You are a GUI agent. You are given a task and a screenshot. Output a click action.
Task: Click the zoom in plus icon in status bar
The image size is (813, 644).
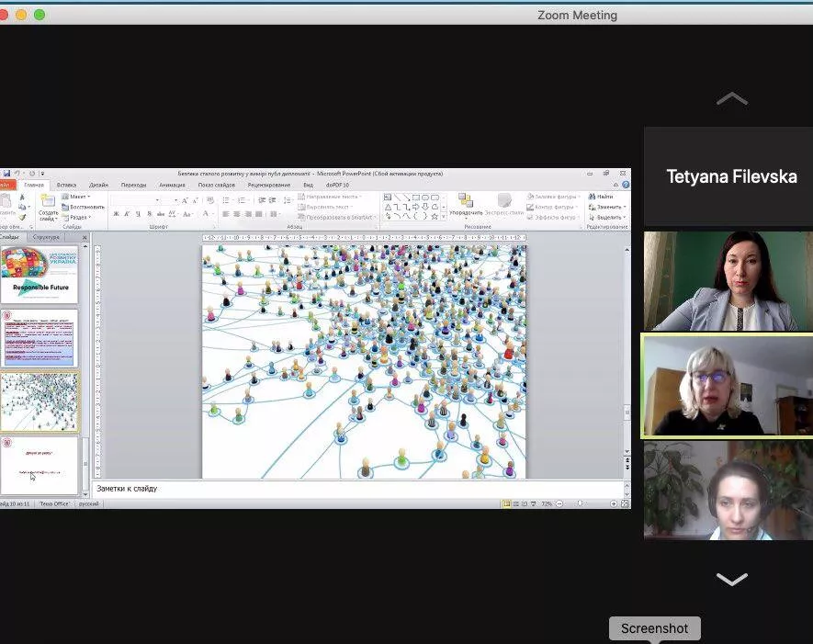(614, 503)
